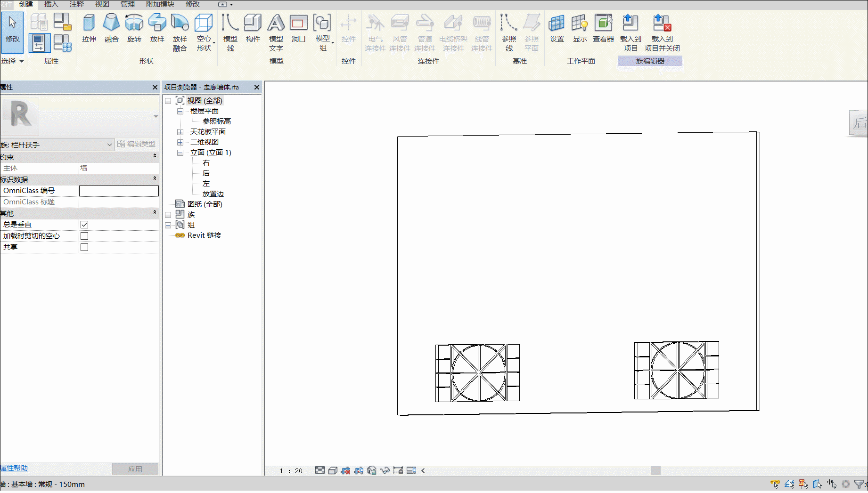Open the 查看器 work plane viewer
868x493 pixels.
(603, 29)
